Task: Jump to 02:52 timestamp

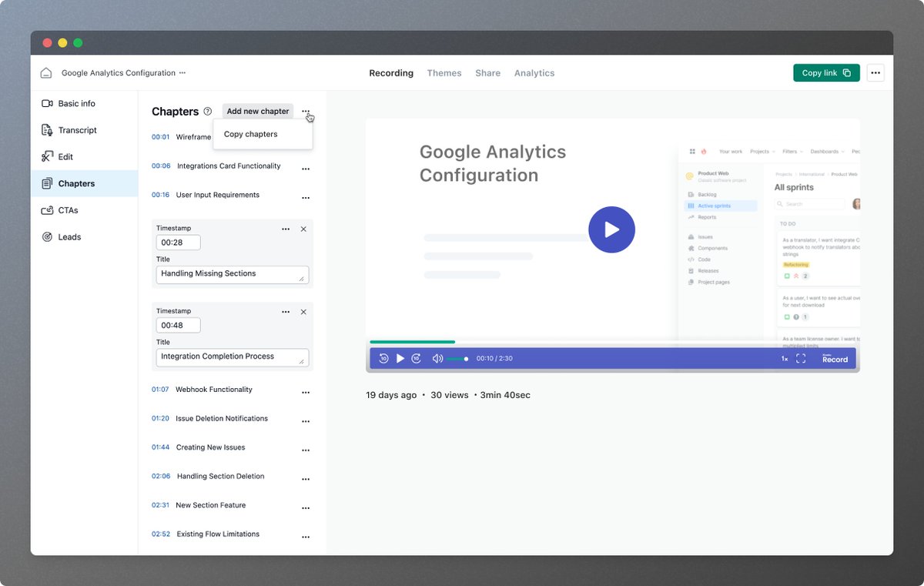Action: coord(161,534)
